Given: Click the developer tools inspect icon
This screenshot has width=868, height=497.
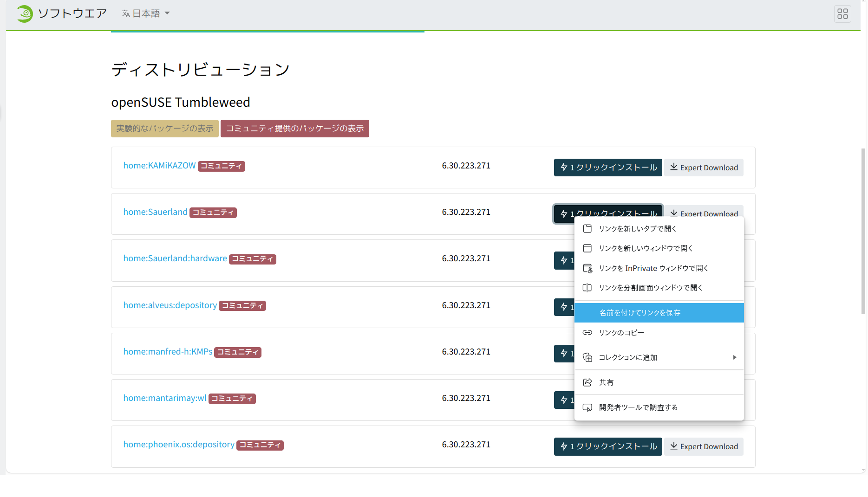Looking at the screenshot, I should point(587,407).
